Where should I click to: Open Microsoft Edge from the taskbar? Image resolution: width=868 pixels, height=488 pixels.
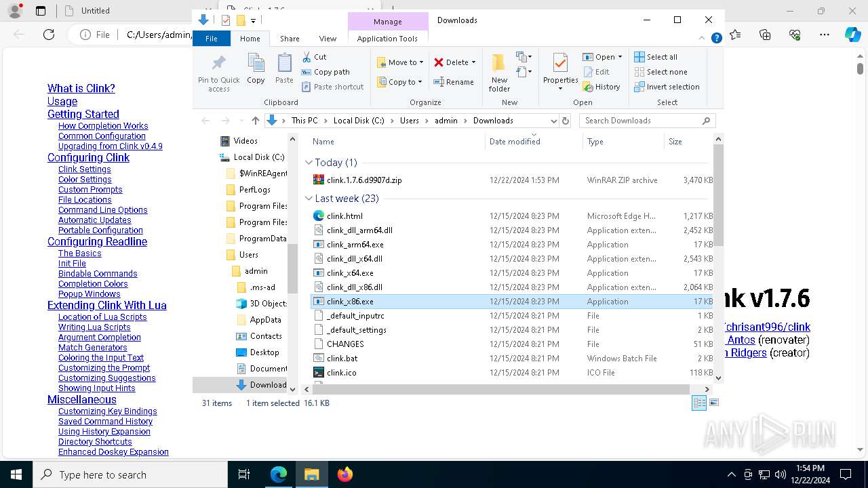point(279,474)
